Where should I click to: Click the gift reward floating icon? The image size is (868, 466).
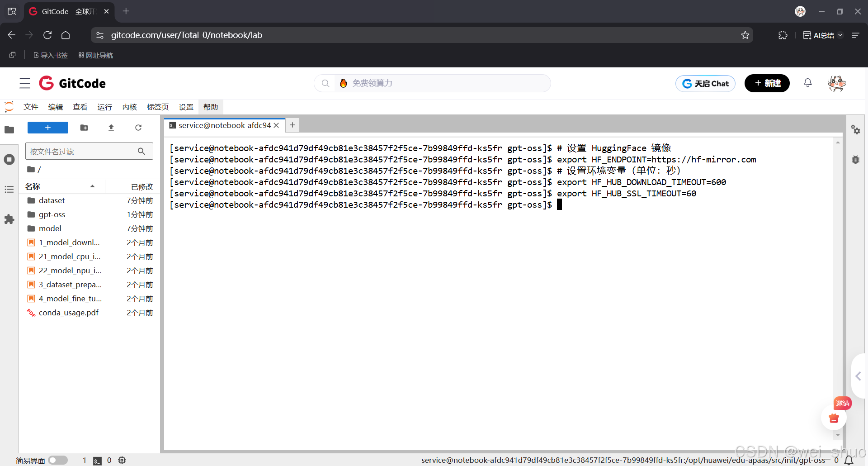click(834, 418)
